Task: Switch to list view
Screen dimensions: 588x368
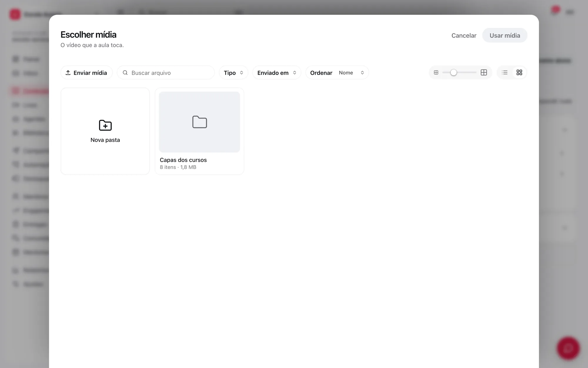Action: click(505, 72)
